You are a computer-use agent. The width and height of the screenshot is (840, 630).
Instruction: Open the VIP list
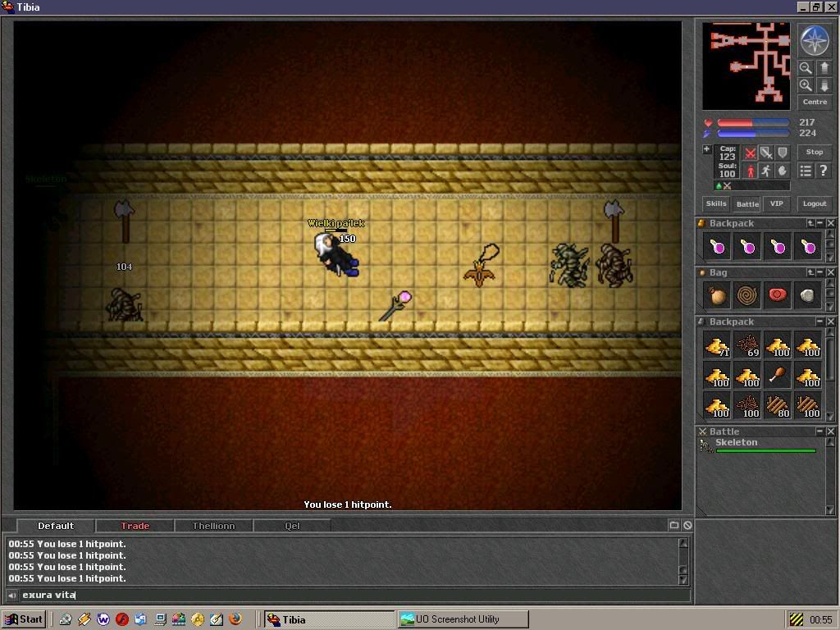point(776,203)
